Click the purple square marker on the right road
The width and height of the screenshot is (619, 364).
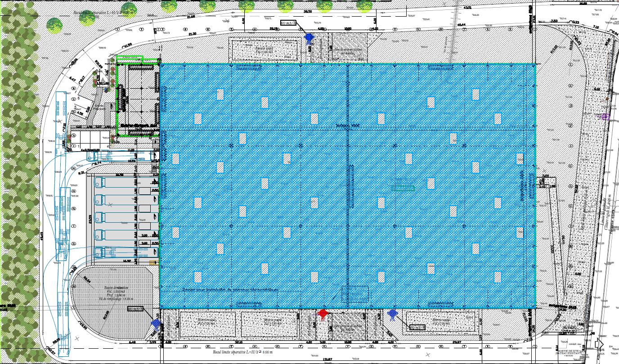[606, 116]
